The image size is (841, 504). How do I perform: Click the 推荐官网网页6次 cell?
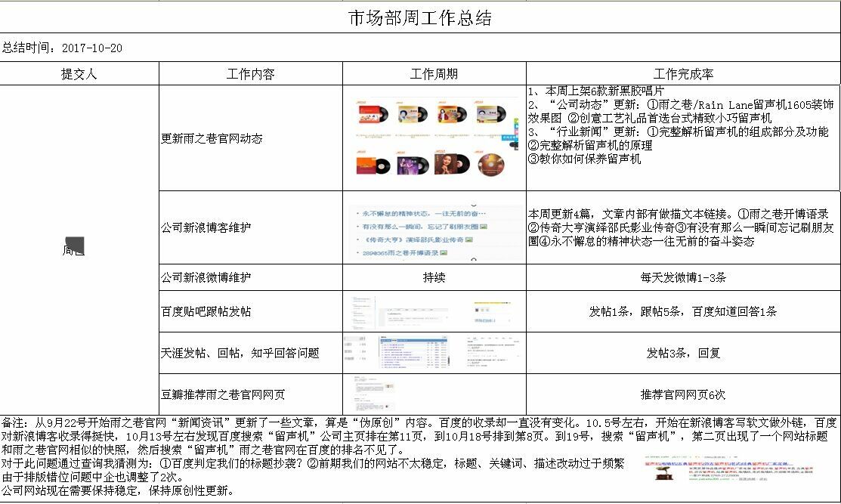(683, 394)
